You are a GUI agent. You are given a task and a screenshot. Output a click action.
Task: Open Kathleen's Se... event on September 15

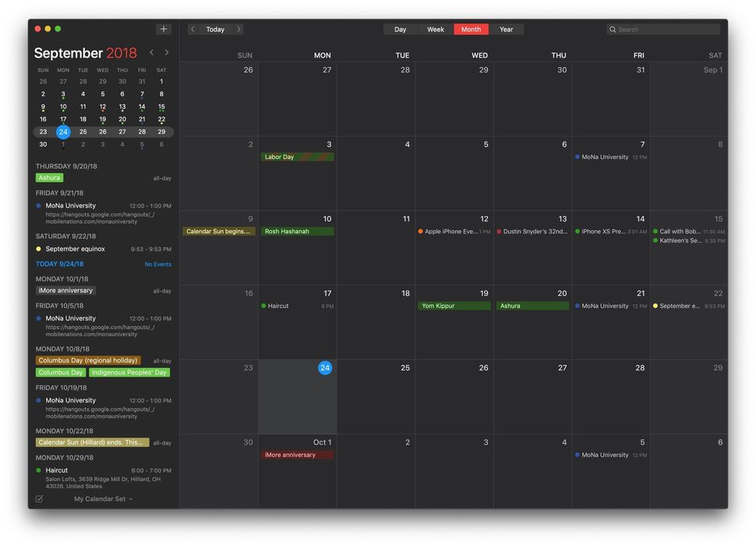(x=688, y=240)
